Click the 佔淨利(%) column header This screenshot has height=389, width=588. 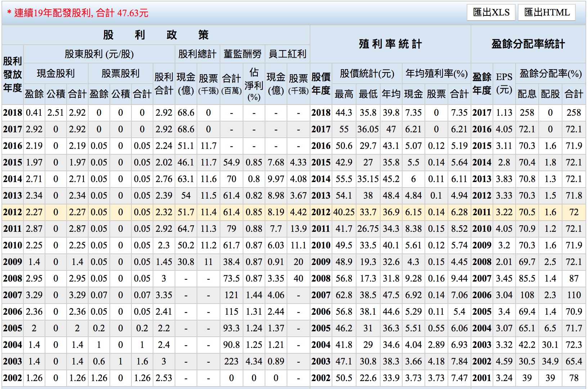(x=254, y=85)
